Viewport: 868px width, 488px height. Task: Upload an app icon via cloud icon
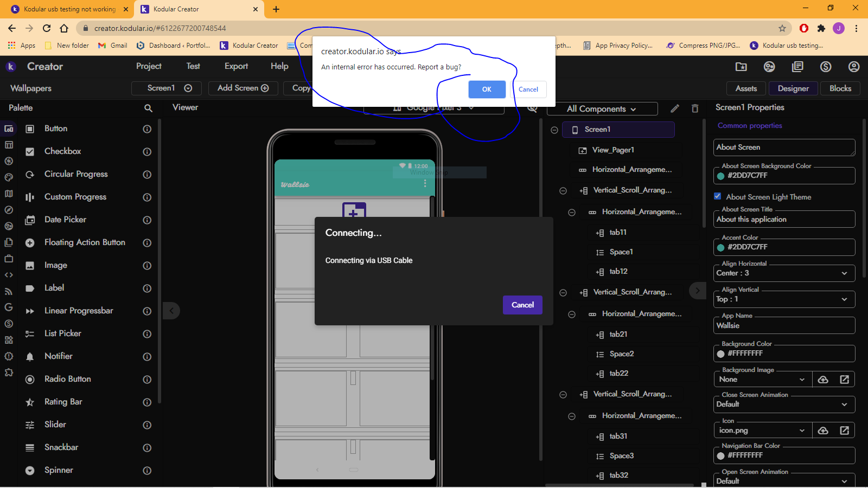(x=823, y=431)
